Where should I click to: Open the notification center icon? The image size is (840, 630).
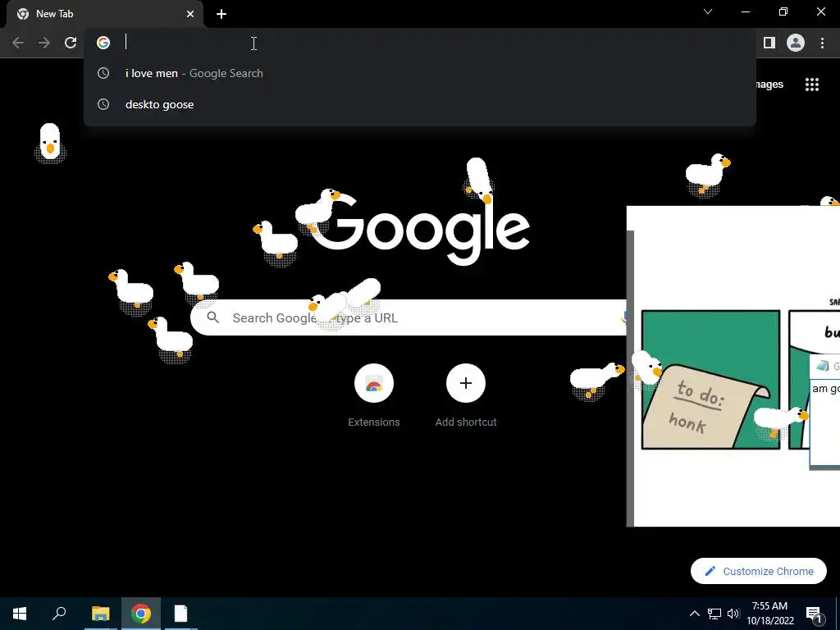point(814,614)
